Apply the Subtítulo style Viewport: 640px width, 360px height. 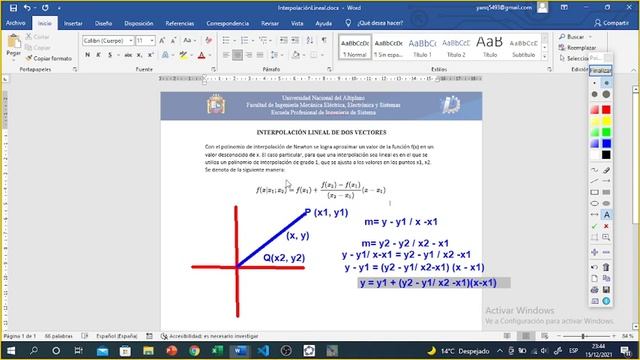tap(523, 47)
